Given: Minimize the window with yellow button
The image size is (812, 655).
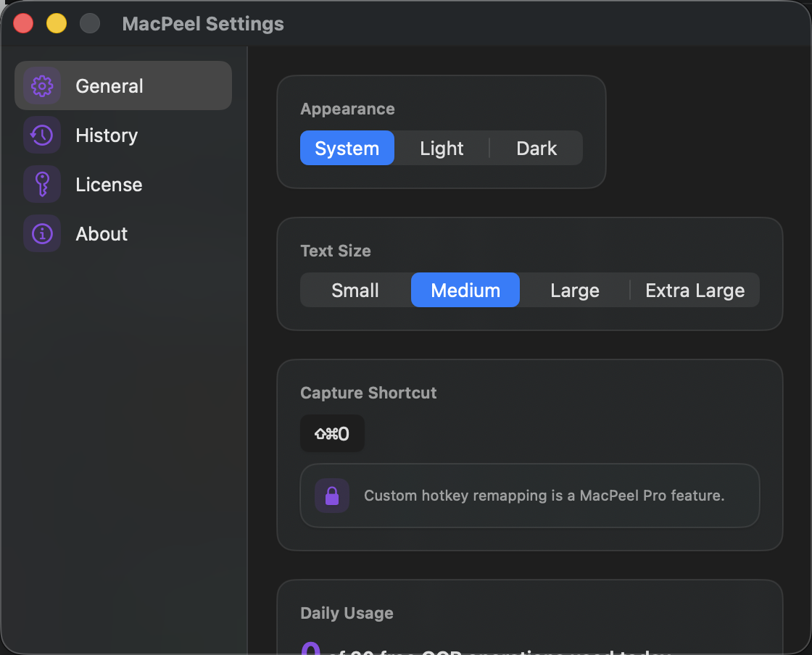Looking at the screenshot, I should (57, 23).
